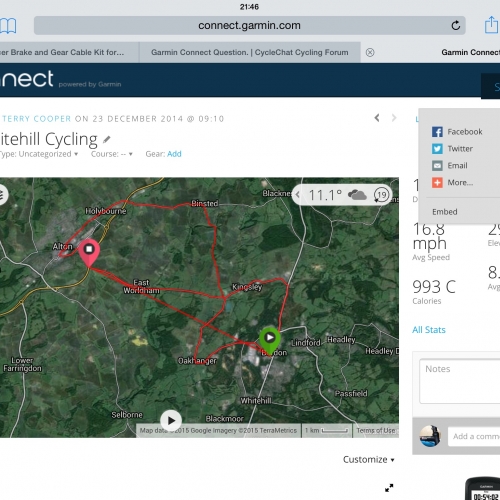Switch to Brake and Gear Cable Kit tab

[x=69, y=52]
